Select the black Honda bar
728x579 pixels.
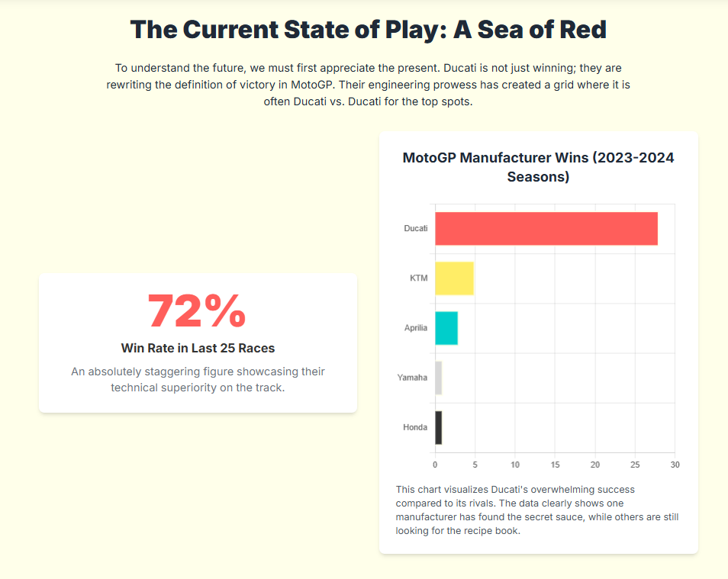pos(438,427)
